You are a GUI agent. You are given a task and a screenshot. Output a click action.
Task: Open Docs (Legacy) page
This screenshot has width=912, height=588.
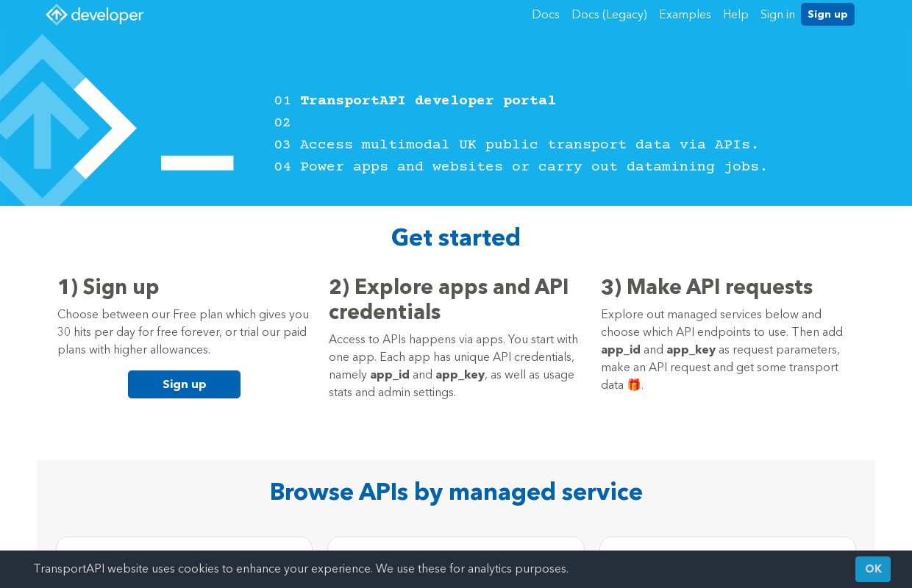tap(609, 15)
